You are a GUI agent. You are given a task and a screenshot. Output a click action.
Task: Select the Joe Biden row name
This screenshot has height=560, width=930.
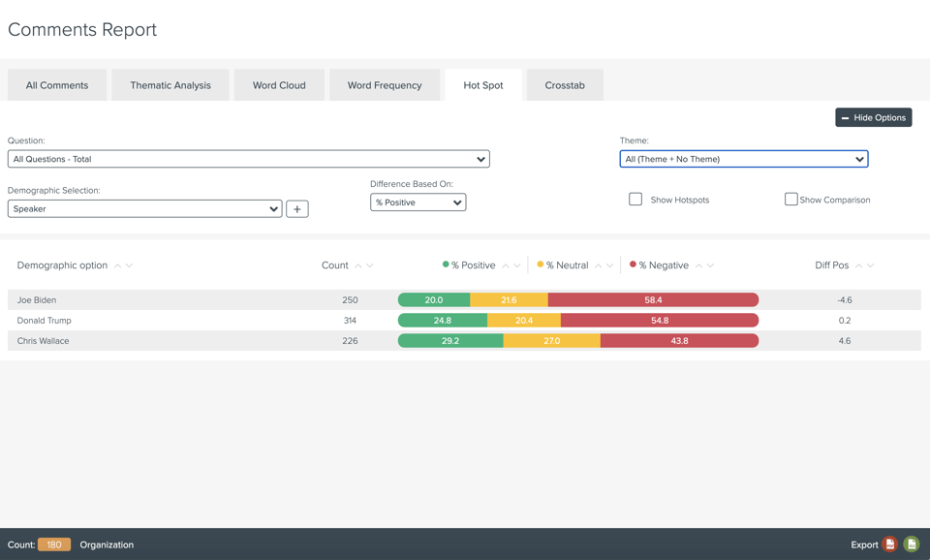pyautogui.click(x=37, y=300)
